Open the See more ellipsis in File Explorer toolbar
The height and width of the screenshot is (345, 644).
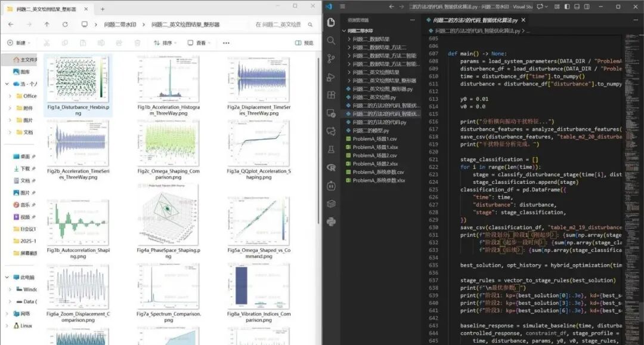226,43
